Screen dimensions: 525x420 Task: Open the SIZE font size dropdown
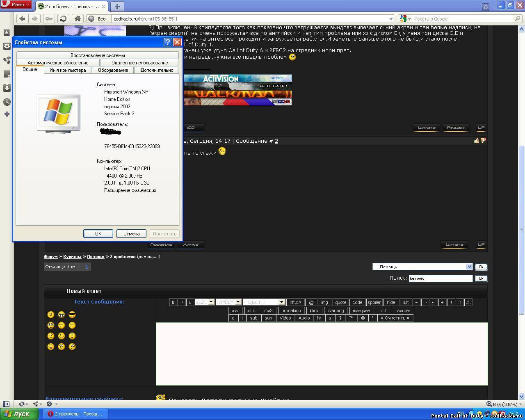tap(205, 302)
